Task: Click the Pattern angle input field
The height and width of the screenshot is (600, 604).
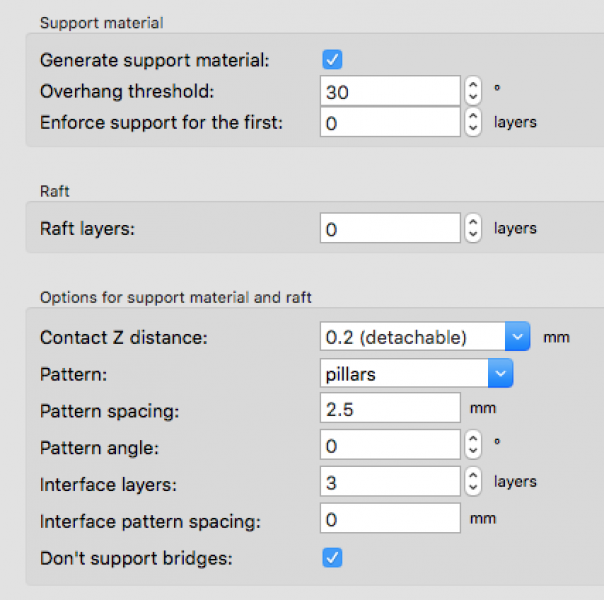Action: 390,445
